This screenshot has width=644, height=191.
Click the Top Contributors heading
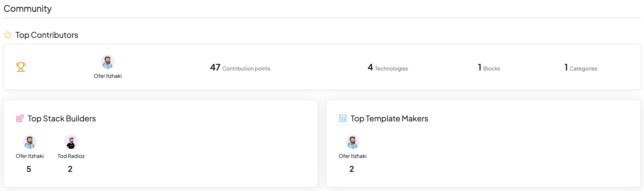[x=47, y=35]
